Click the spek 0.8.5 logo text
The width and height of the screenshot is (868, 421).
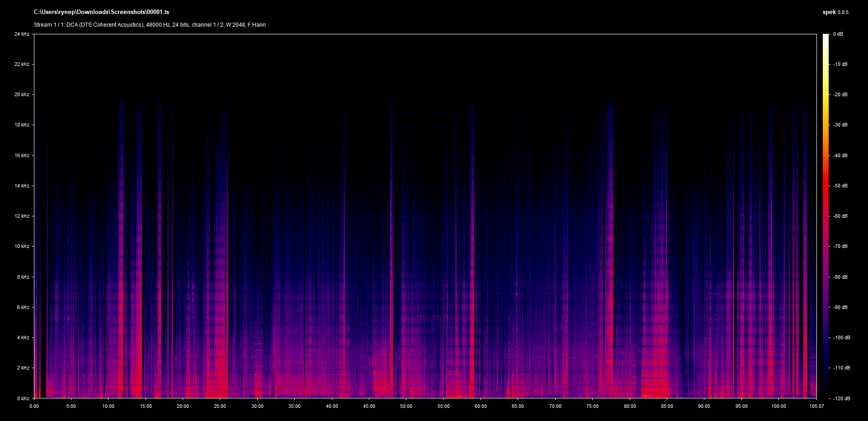(x=835, y=12)
